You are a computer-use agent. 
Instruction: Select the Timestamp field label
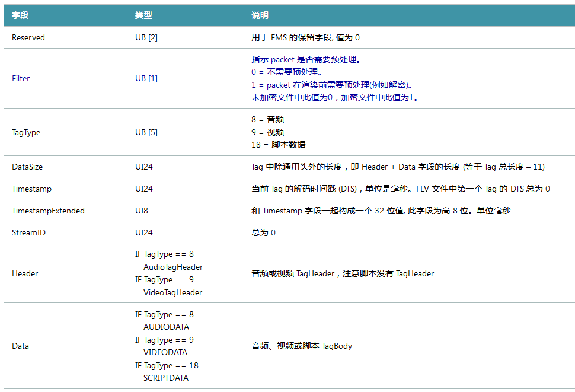coord(28,189)
